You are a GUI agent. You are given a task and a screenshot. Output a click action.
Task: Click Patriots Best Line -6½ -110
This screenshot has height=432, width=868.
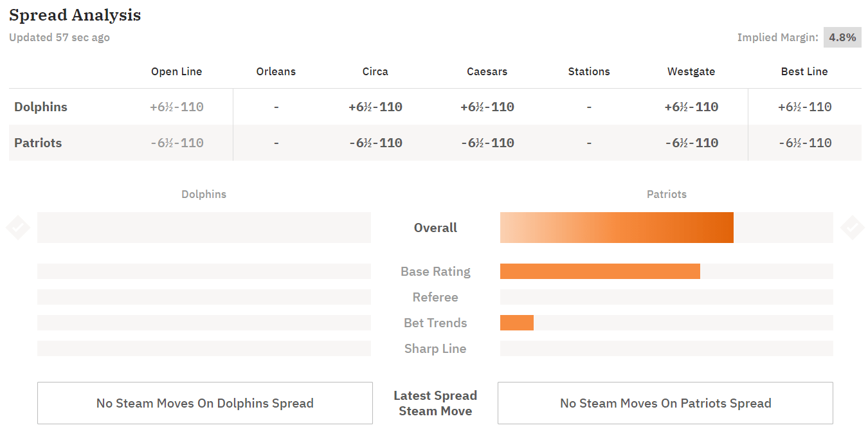(x=805, y=143)
